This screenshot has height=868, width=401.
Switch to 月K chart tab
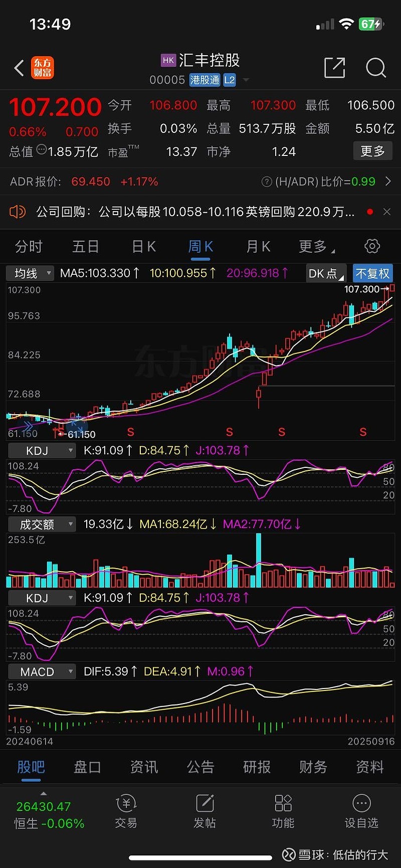tap(258, 246)
